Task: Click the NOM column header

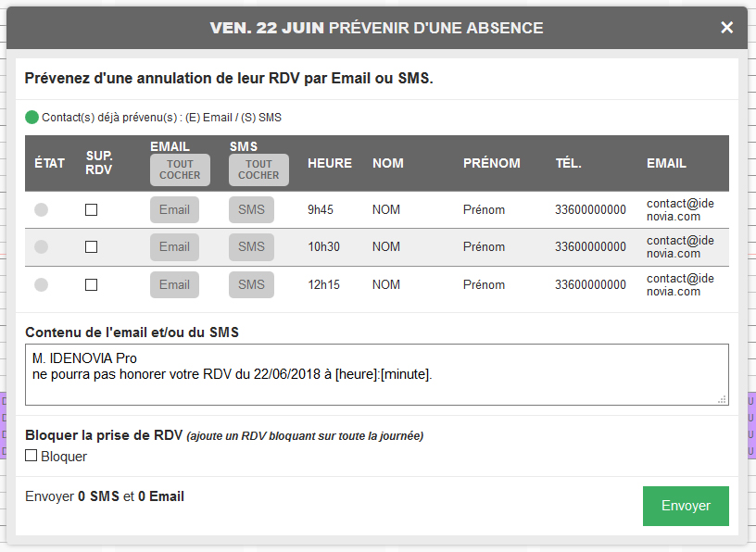Action: (388, 163)
